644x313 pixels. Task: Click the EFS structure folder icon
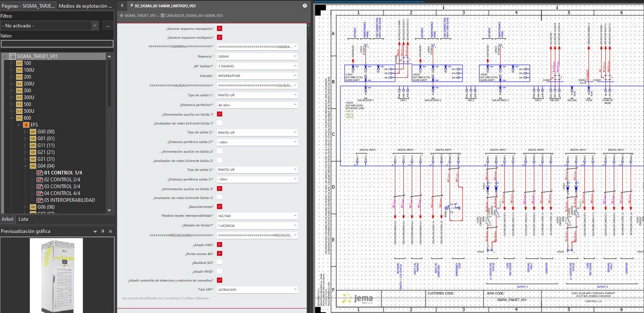(x=26, y=125)
